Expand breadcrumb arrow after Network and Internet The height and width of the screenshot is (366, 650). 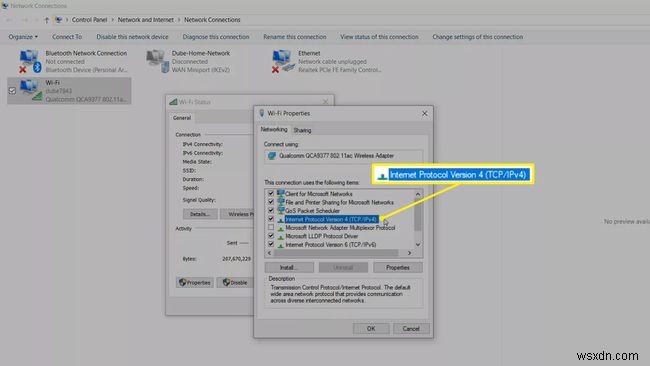point(179,20)
